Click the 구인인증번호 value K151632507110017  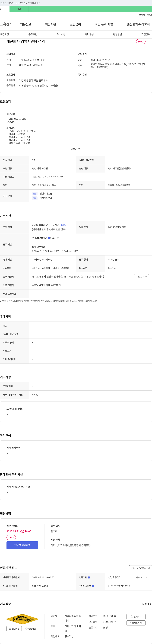pos(119,586)
